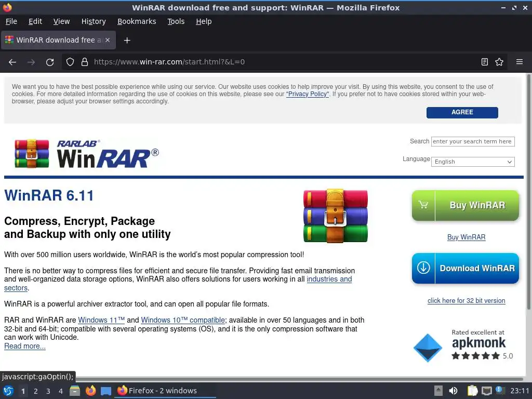Open the volume control in tray
This screenshot has width=532, height=399.
tap(453, 391)
